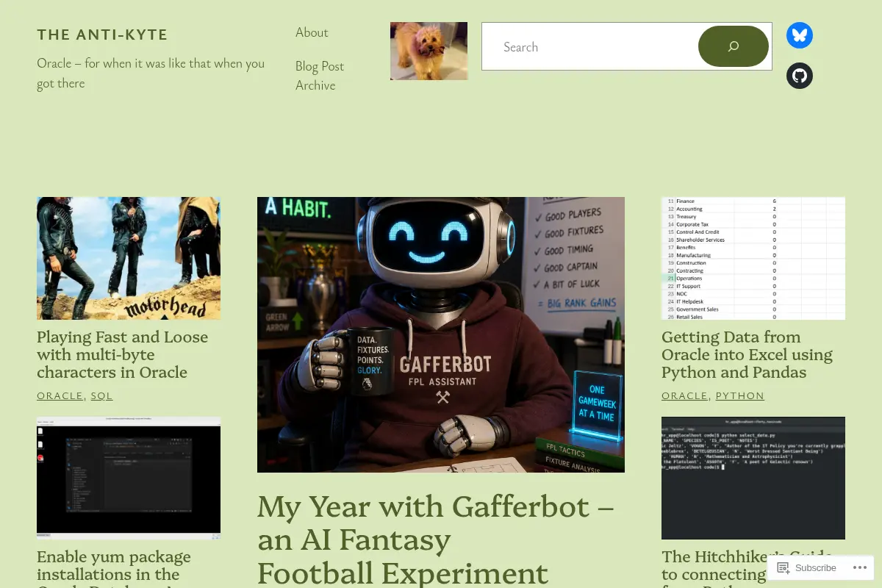Open the About menu item
Screen dimensions: 882x588
point(312,32)
